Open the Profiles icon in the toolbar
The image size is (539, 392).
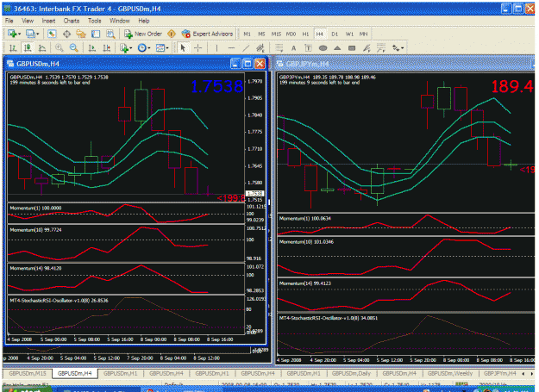pyautogui.click(x=30, y=34)
